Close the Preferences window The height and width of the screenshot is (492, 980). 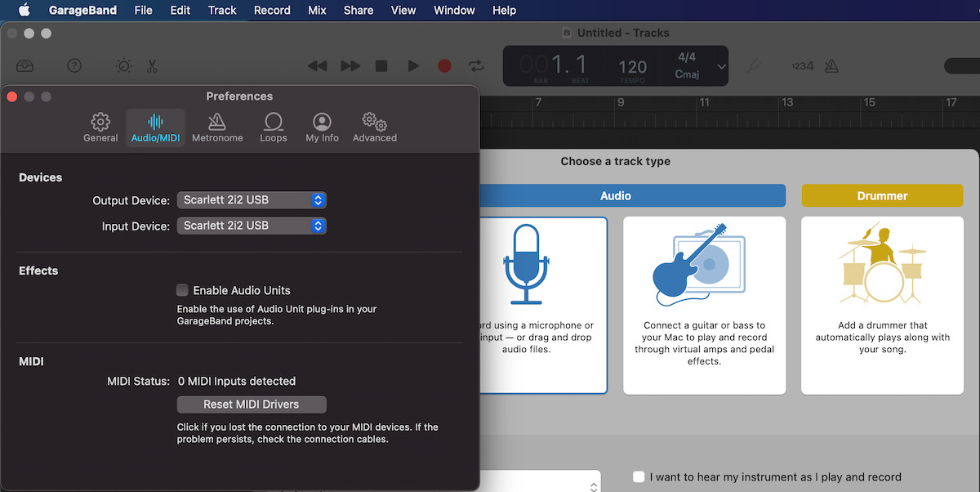point(12,96)
